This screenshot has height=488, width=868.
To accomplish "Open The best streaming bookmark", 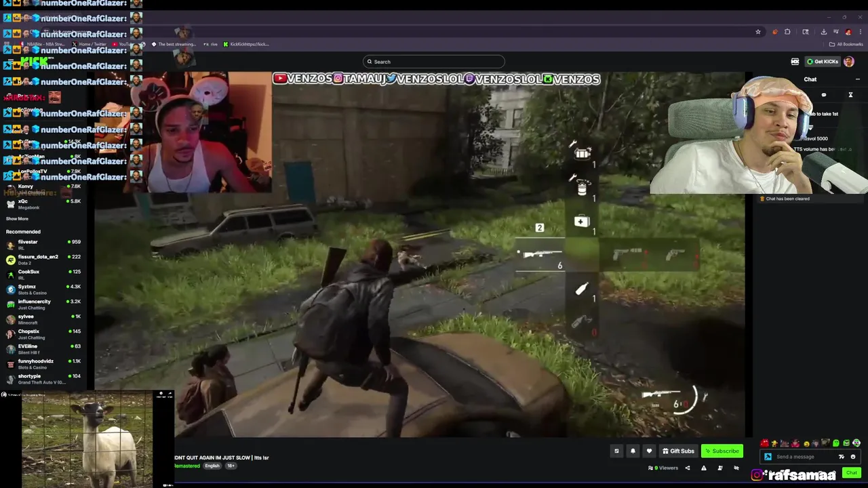I will click(x=174, y=44).
